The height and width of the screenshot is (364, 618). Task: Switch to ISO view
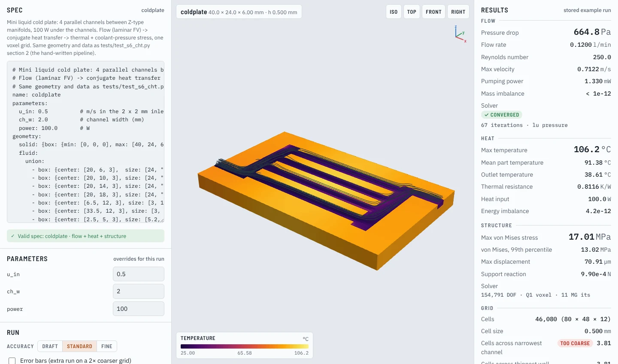pyautogui.click(x=394, y=12)
